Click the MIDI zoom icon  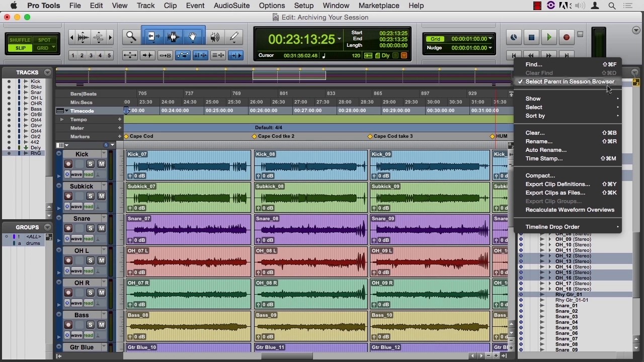(99, 37)
